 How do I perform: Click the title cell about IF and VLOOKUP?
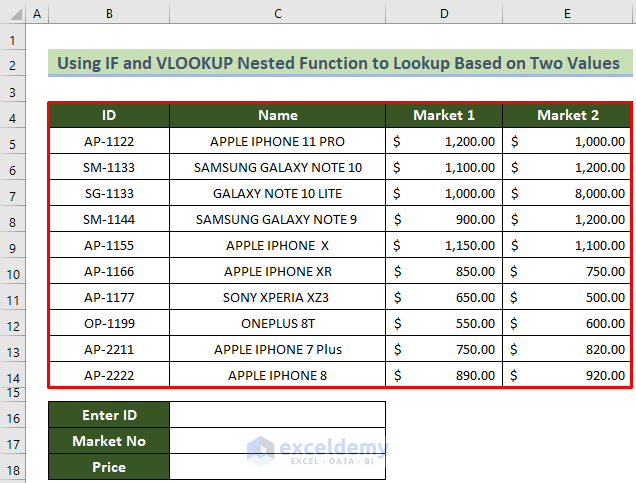click(x=340, y=63)
